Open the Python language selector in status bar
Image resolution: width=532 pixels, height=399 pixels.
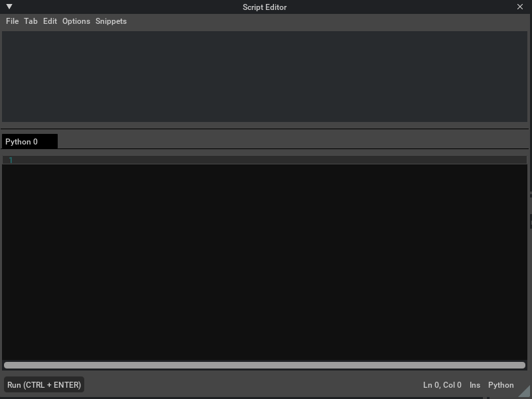(501, 385)
